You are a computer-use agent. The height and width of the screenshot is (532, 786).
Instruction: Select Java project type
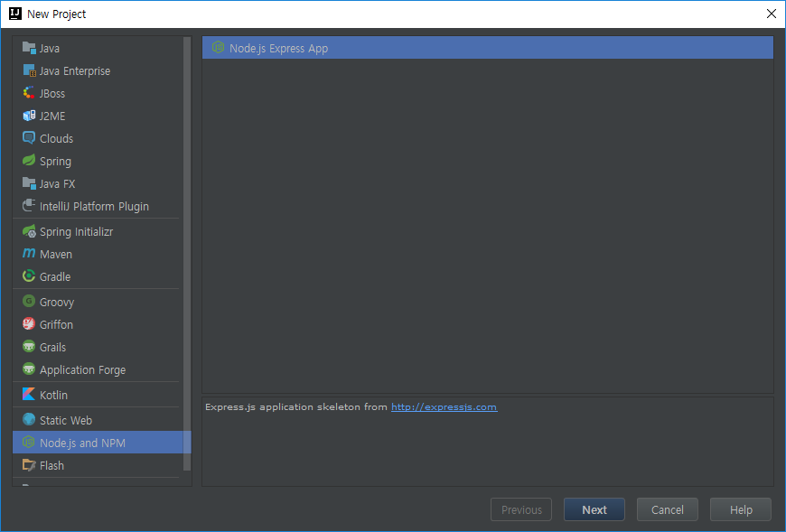[x=96, y=48]
